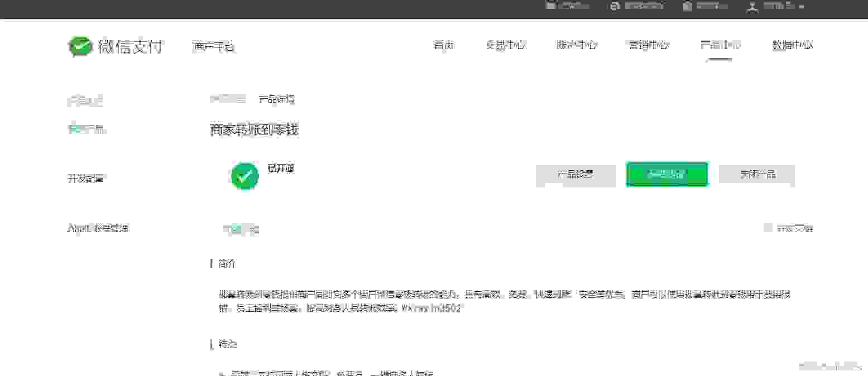The width and height of the screenshot is (868, 376).
Task: Click the WeChat Pay logo icon
Action: click(x=80, y=46)
